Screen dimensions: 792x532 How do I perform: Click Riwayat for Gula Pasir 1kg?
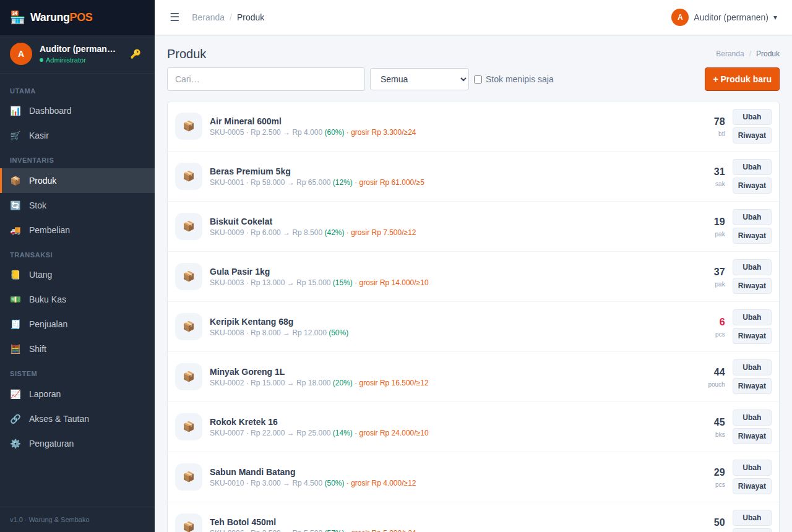752,286
